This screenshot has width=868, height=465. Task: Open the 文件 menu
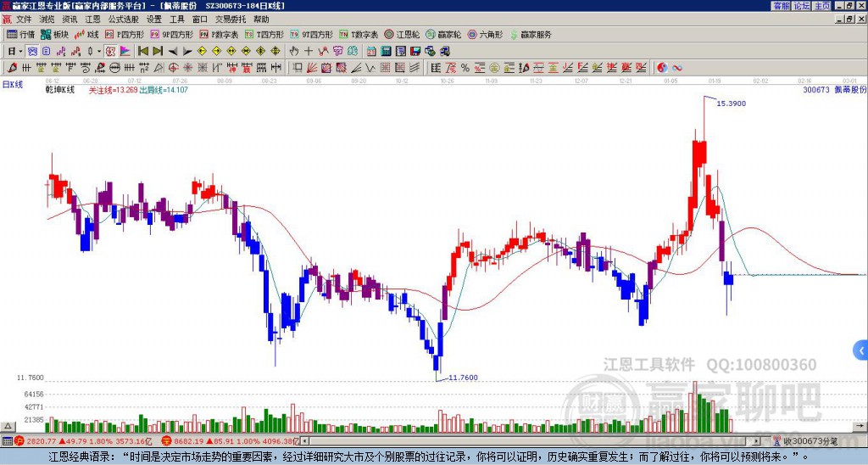point(24,20)
